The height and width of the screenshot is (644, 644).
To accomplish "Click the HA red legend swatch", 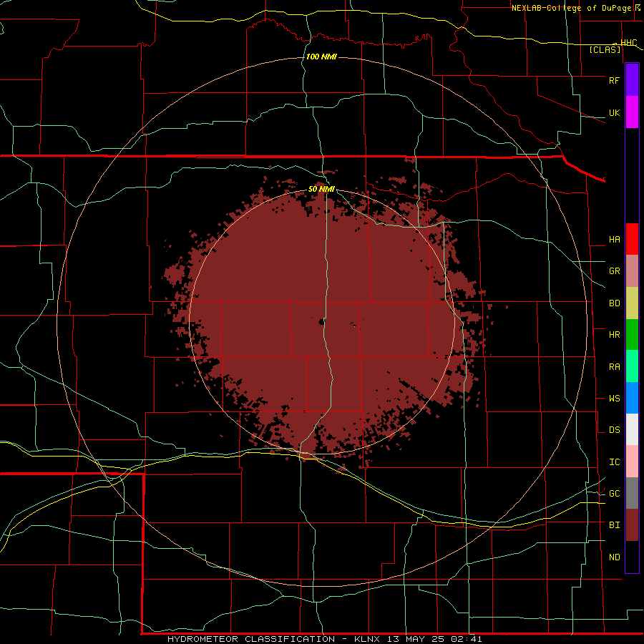I will [x=632, y=239].
